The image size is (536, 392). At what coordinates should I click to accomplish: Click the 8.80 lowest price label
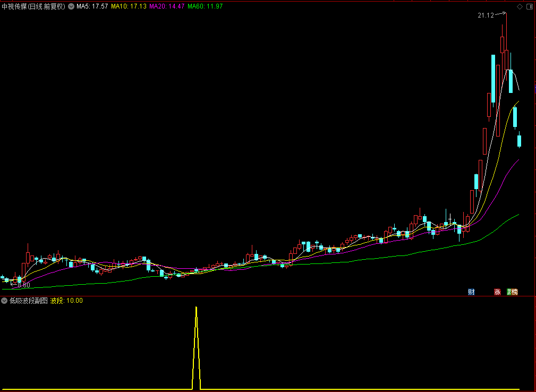pyautogui.click(x=24, y=285)
